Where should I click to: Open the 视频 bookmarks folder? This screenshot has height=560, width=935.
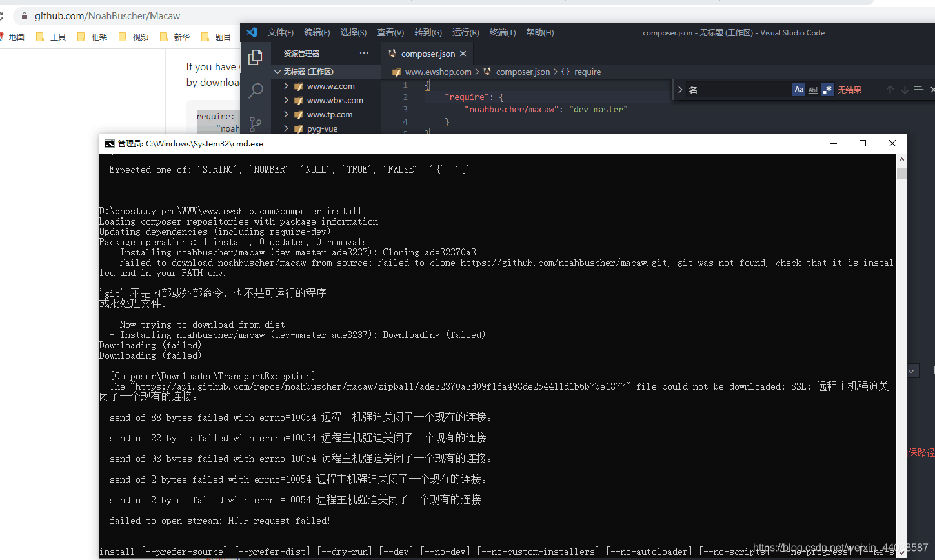click(x=134, y=37)
